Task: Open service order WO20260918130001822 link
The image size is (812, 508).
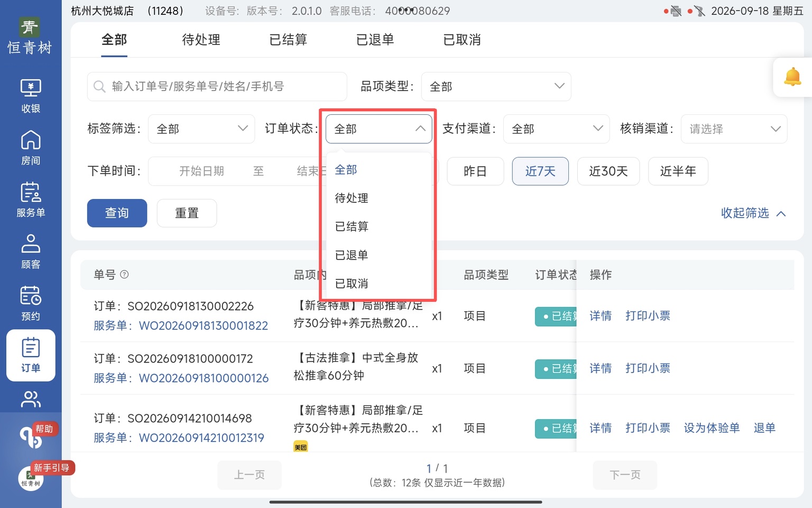Action: [204, 325]
